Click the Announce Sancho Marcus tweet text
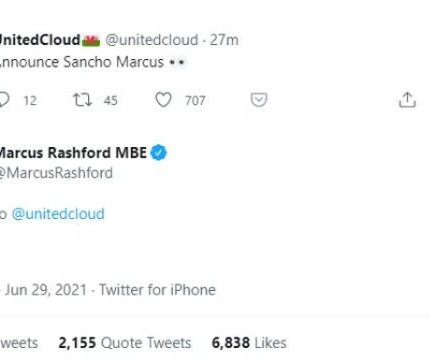 click(x=82, y=62)
